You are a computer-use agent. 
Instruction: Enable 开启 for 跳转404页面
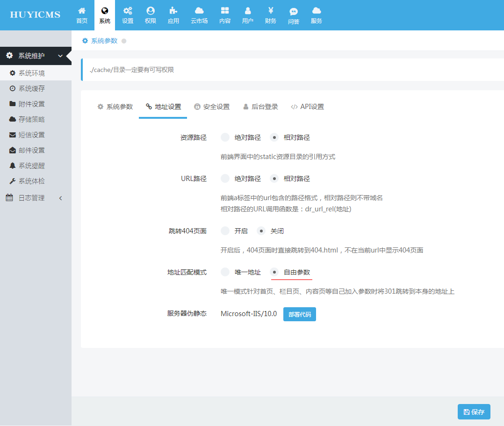coord(225,231)
